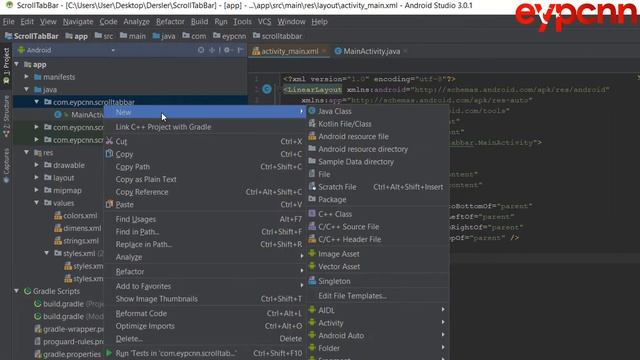640x360 pixels.
Task: Expand the manifests folder
Action: tap(27, 77)
